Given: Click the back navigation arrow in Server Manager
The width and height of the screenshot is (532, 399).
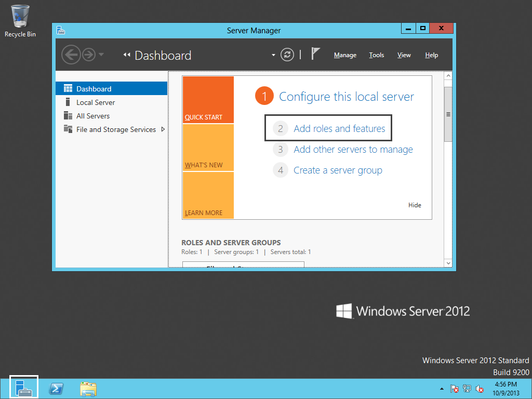Looking at the screenshot, I should [71, 55].
